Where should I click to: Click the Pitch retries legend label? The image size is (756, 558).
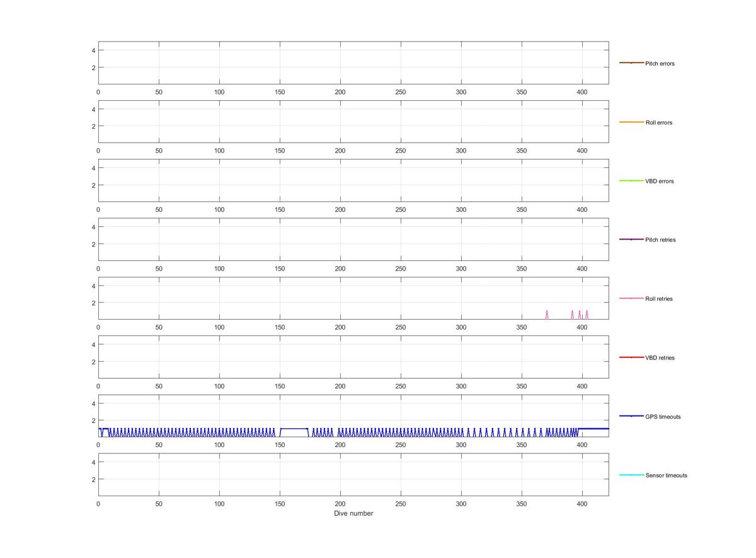[660, 240]
